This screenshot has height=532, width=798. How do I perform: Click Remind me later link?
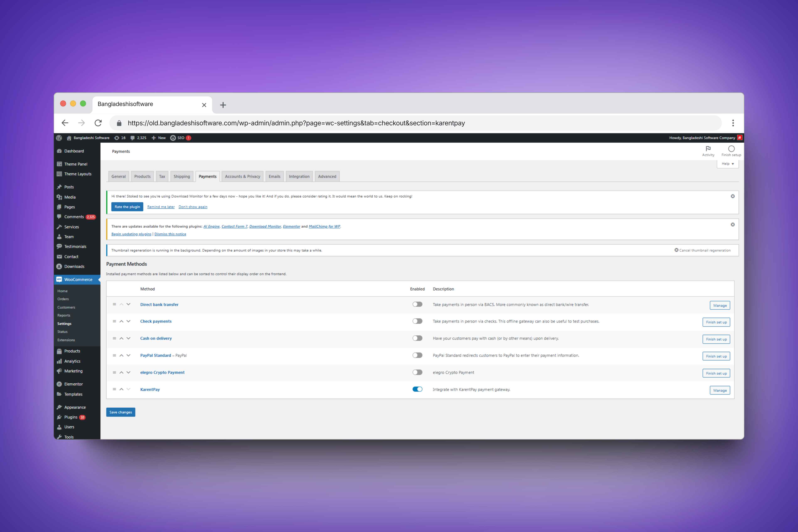[x=161, y=207]
